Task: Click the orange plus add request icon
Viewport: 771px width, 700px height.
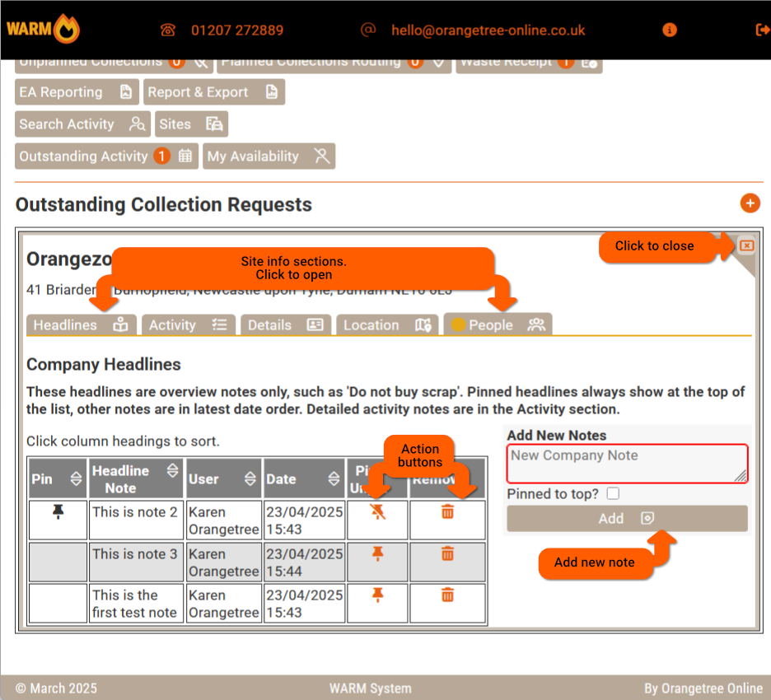Action: tap(750, 203)
